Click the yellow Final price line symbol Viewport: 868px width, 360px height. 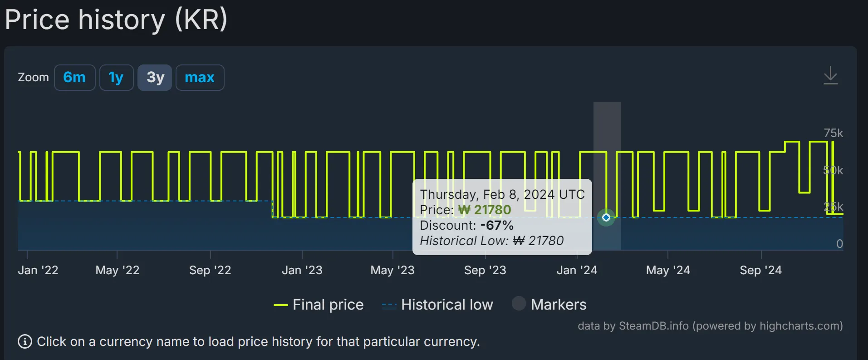pyautogui.click(x=281, y=305)
